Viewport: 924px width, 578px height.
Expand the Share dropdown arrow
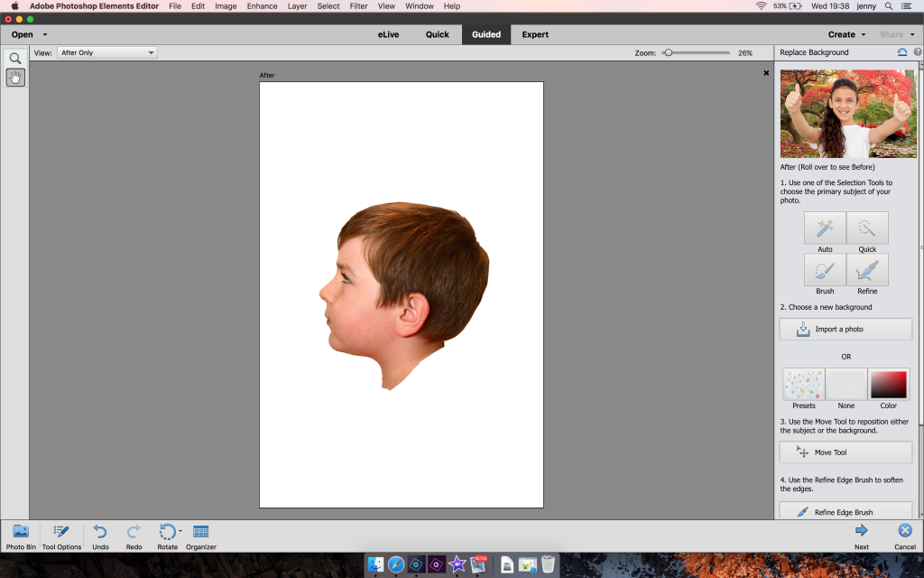[x=912, y=35]
